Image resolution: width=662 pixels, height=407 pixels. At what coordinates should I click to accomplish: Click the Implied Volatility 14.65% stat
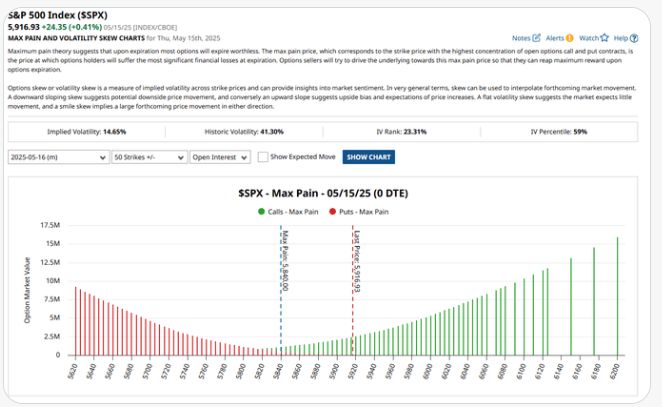[x=87, y=131]
